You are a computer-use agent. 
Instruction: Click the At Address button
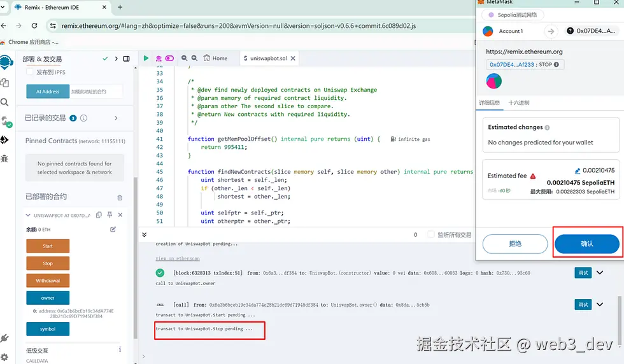click(48, 92)
